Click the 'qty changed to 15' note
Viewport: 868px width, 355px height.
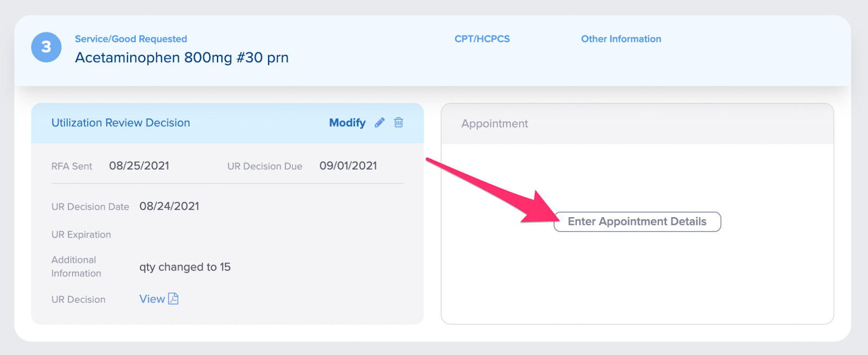click(x=185, y=267)
